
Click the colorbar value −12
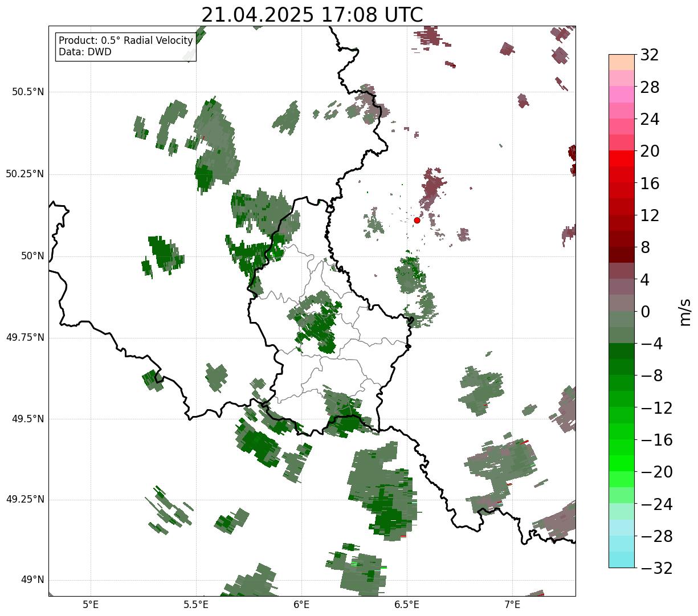pyautogui.click(x=656, y=408)
